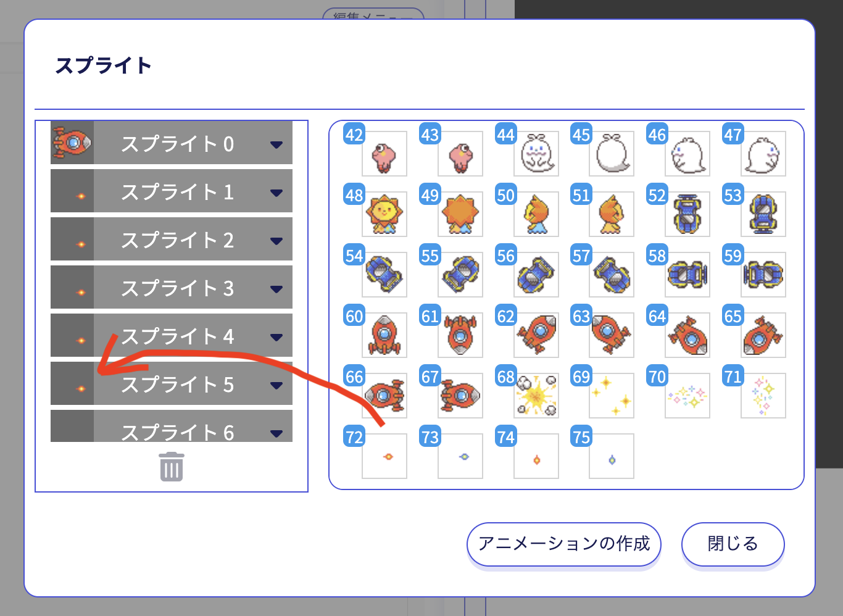Select sprite image 64 red rocket
This screenshot has width=843, height=616.
click(687, 335)
